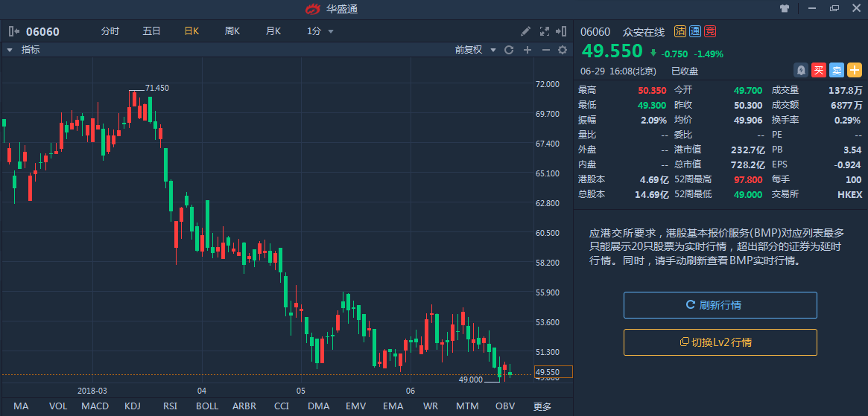Select the MACD indicator
The image size is (868, 416).
pos(95,406)
